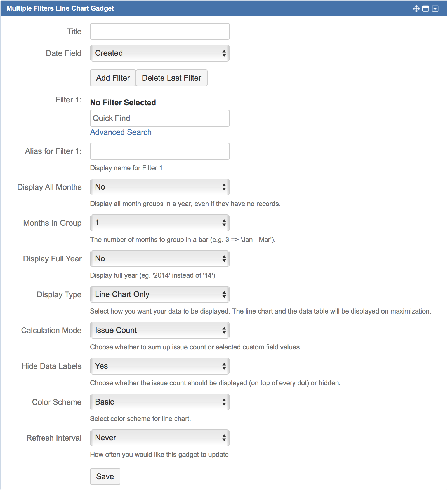
Task: Click the Quick Find search box
Action: pyautogui.click(x=159, y=118)
